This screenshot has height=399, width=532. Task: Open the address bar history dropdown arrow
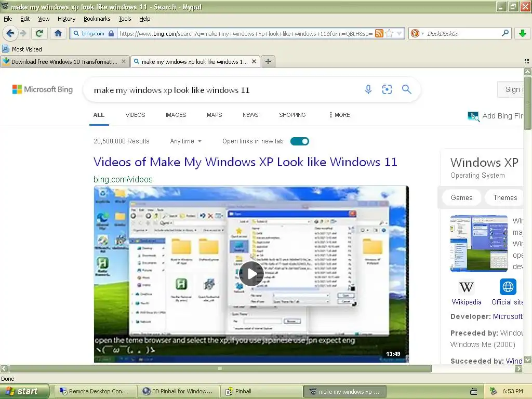400,33
